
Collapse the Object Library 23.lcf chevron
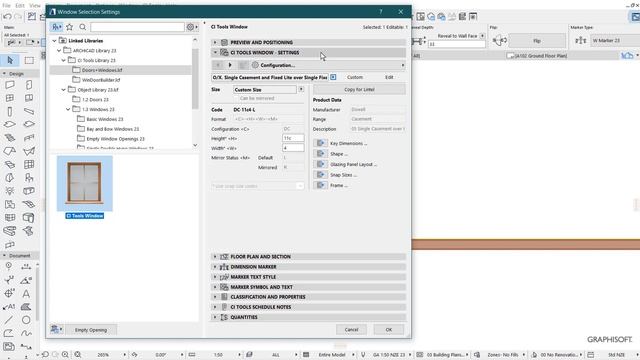64,90
